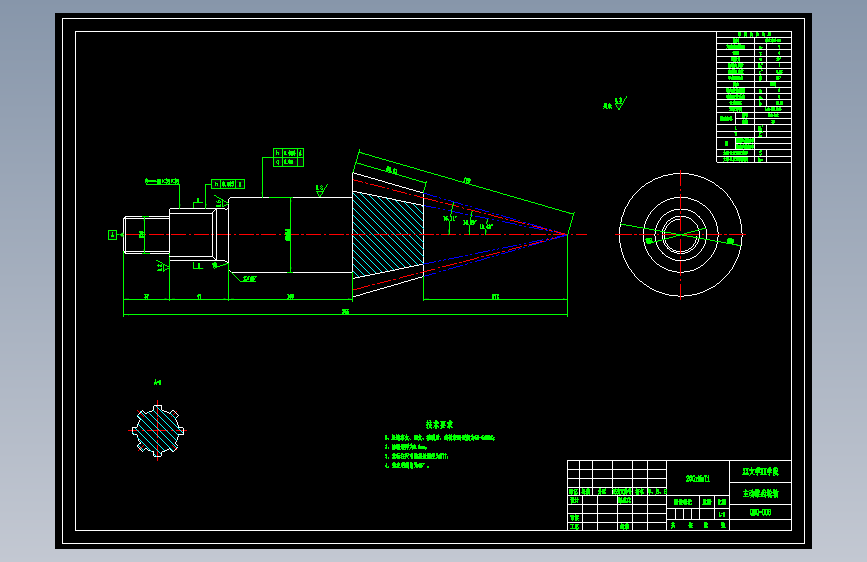Click the university name cell in title block
The height and width of the screenshot is (562, 867).
(x=760, y=472)
